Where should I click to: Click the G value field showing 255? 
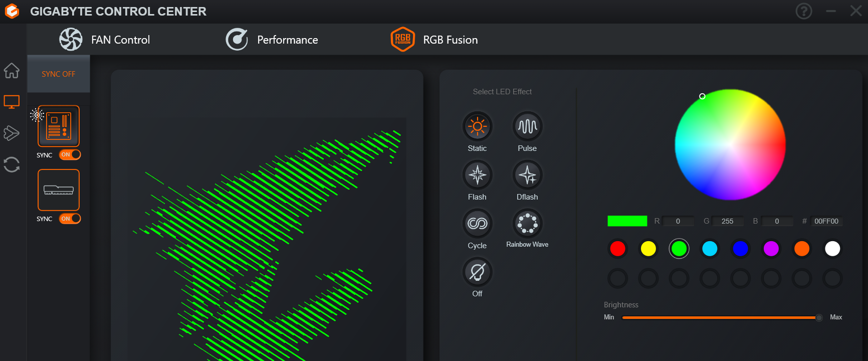[x=727, y=221]
